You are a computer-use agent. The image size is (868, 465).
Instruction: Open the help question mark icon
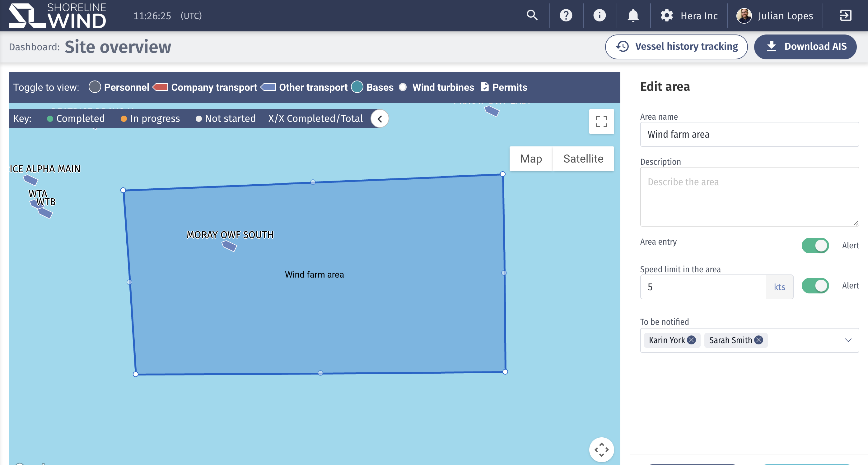566,15
